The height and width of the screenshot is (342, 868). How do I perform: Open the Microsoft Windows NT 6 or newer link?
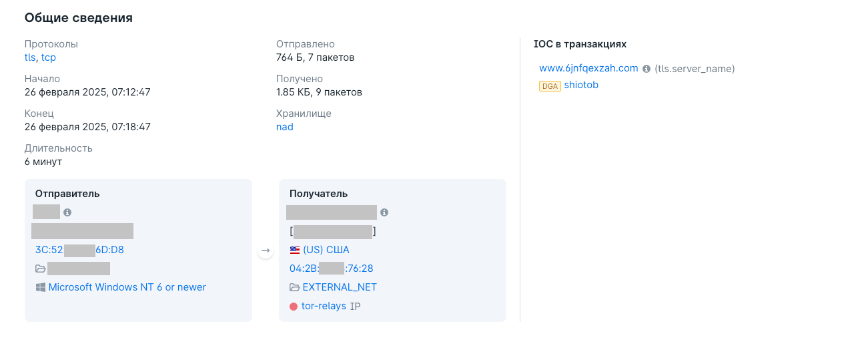[127, 287]
